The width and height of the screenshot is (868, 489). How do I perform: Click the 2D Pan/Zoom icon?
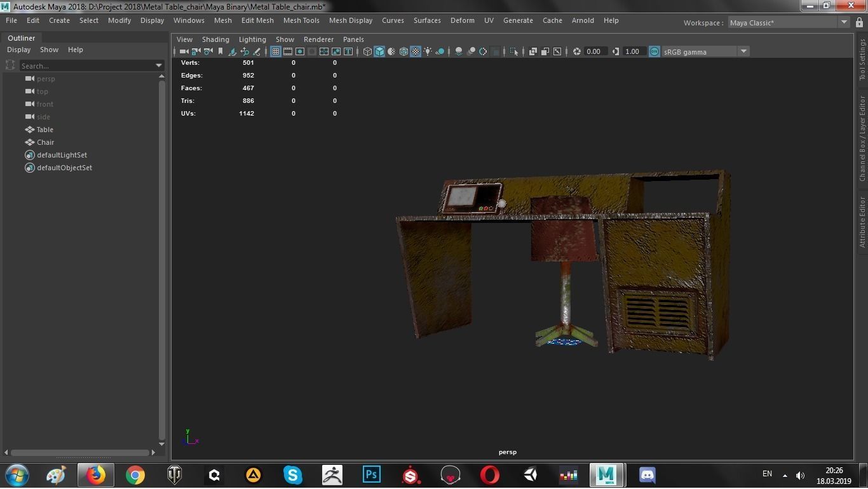[x=245, y=51]
